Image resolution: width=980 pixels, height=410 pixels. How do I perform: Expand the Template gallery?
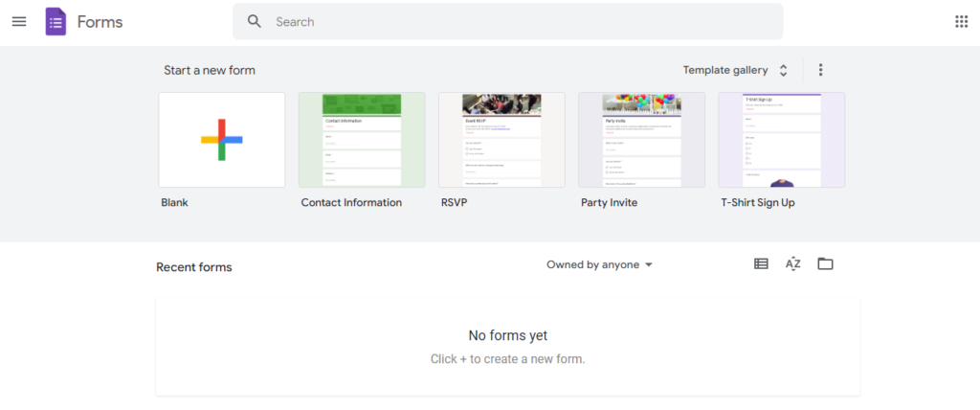(x=735, y=70)
